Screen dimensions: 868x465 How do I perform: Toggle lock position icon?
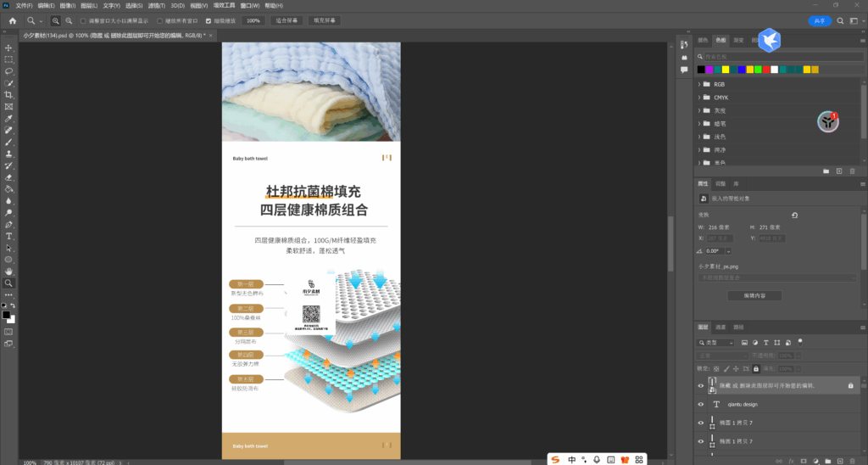tap(736, 368)
